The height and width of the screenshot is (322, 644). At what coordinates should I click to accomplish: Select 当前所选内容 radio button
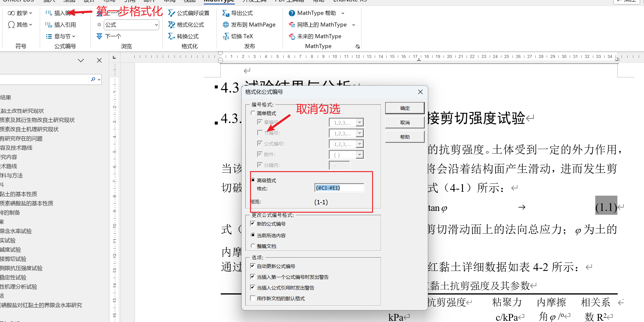coord(253,235)
